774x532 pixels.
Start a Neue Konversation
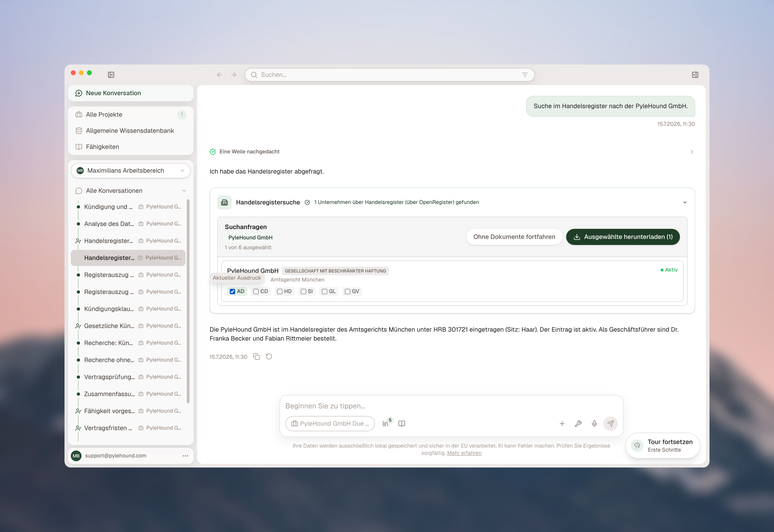[x=131, y=93]
